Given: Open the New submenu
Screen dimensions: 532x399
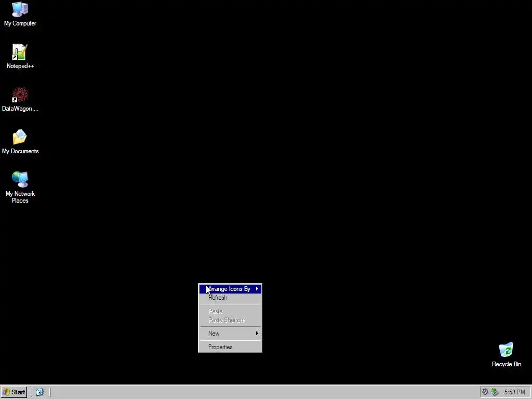Looking at the screenshot, I should [x=230, y=333].
